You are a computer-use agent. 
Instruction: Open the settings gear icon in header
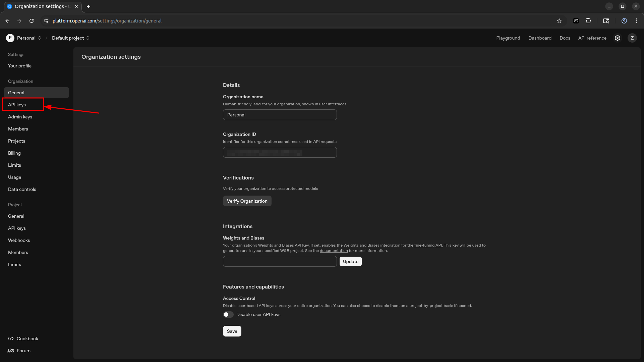click(x=618, y=38)
